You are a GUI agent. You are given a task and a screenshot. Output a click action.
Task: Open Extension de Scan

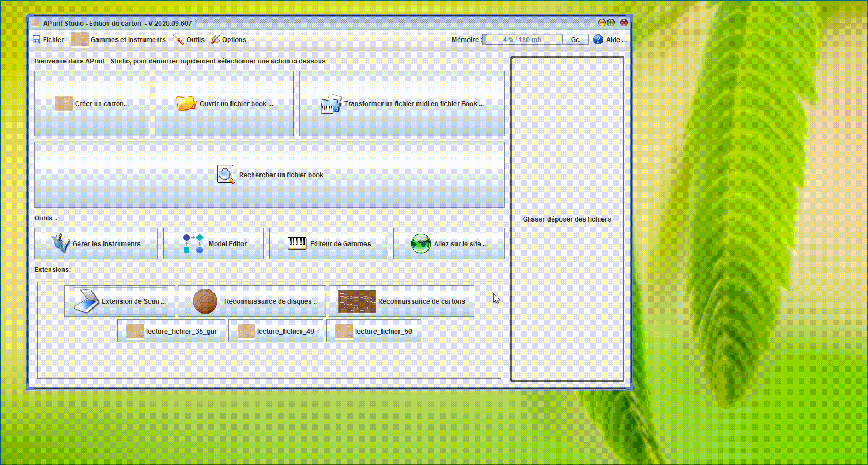119,301
